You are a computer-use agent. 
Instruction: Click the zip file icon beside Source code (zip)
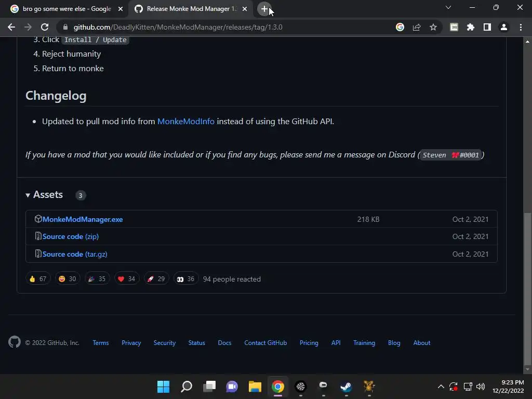38,236
